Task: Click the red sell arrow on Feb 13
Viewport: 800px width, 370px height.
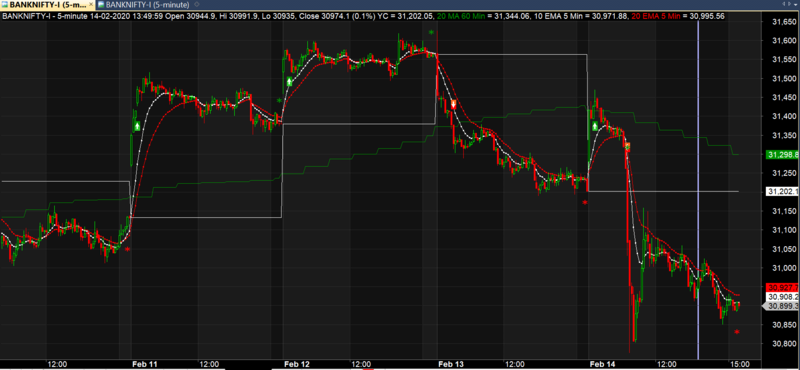Action: pos(454,105)
